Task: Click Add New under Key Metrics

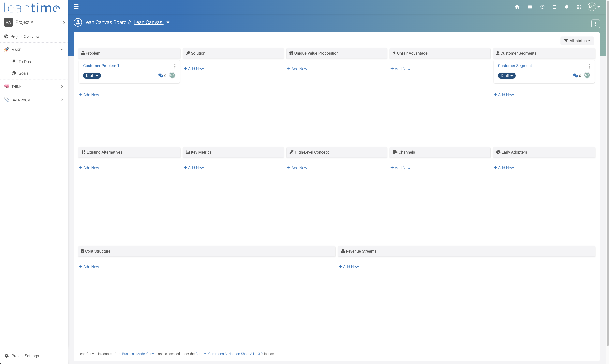Action: click(194, 168)
